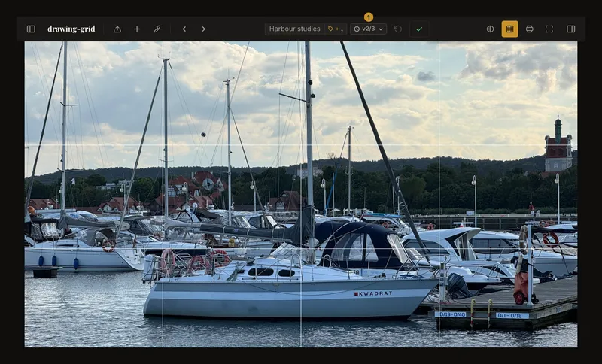The image size is (602, 364).
Task: Toggle the left sidebar panel
Action: (31, 29)
